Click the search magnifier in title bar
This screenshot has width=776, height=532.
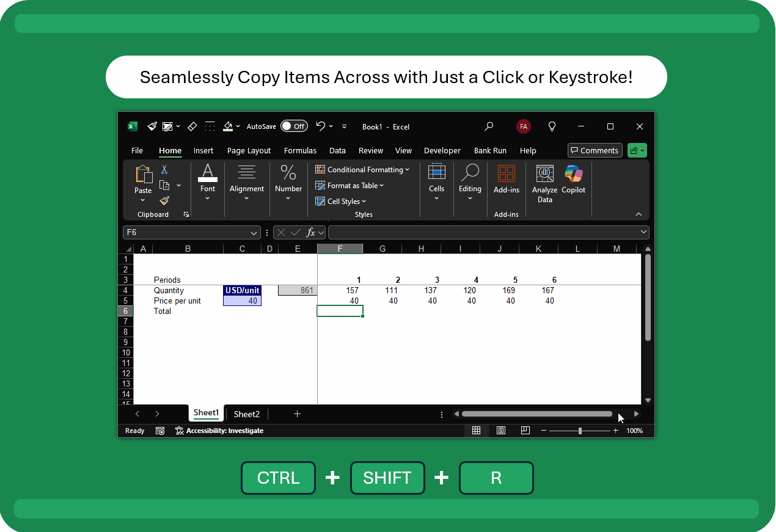pyautogui.click(x=489, y=126)
